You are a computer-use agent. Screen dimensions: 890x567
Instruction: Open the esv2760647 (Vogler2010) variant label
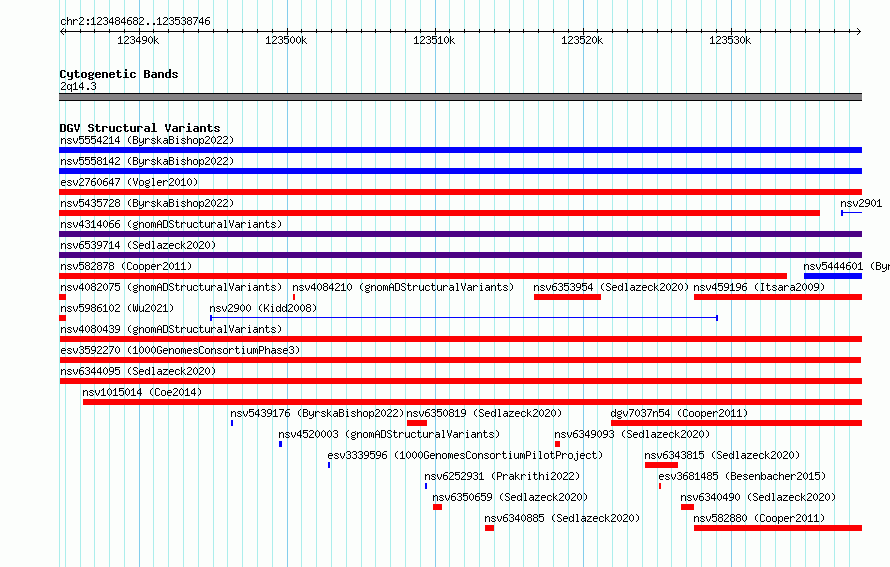129,182
